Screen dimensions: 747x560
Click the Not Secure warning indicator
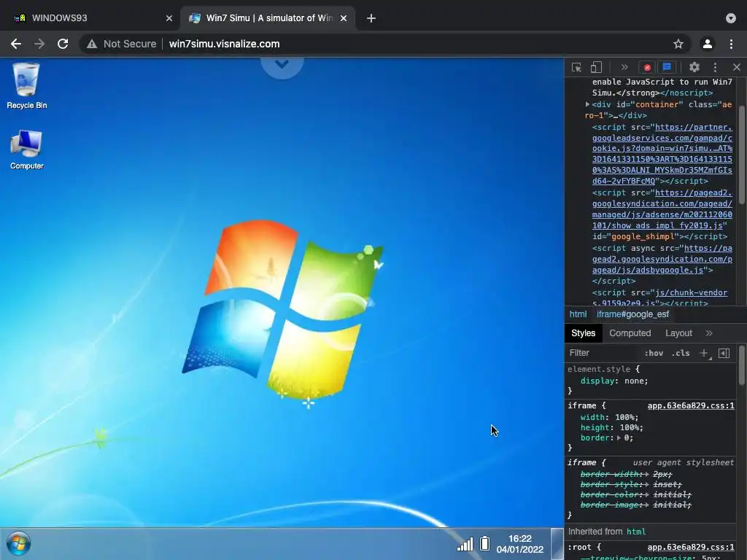pyautogui.click(x=122, y=44)
